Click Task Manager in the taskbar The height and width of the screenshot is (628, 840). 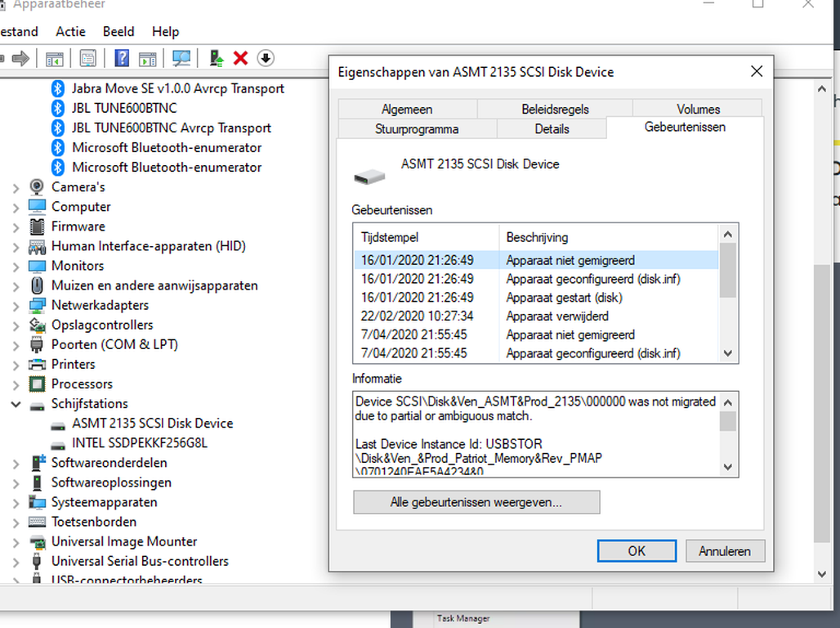[462, 618]
